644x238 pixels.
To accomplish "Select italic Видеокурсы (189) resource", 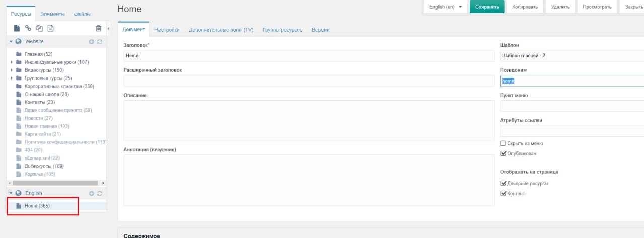I will tap(44, 166).
